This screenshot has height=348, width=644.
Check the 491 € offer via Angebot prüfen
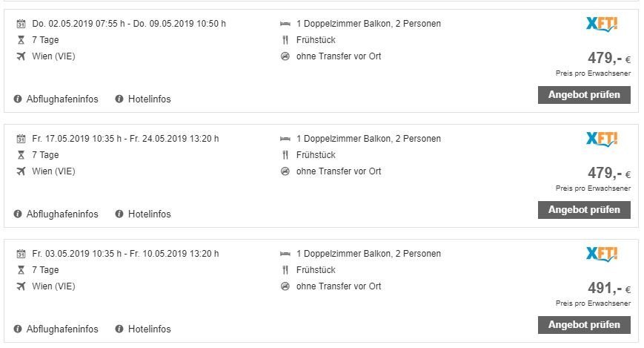click(x=584, y=325)
